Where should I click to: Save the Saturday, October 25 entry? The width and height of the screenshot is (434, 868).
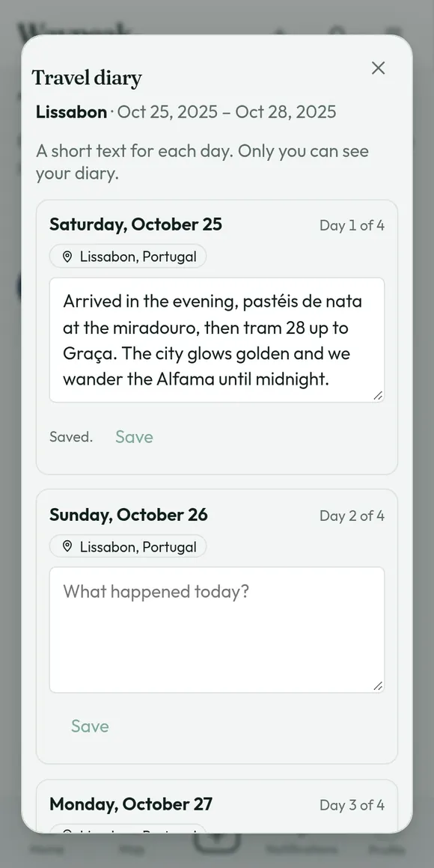[x=134, y=437]
